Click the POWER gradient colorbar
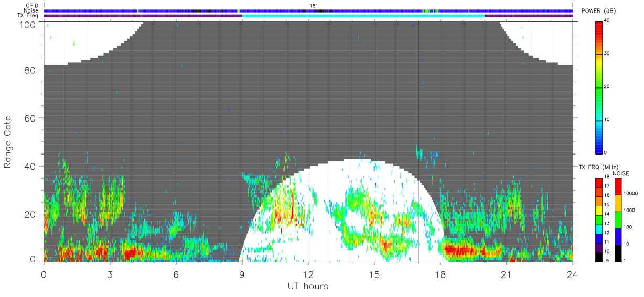 click(x=598, y=87)
